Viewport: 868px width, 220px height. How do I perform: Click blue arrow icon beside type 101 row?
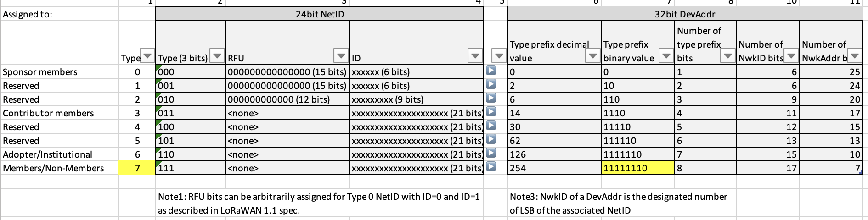[491, 140]
